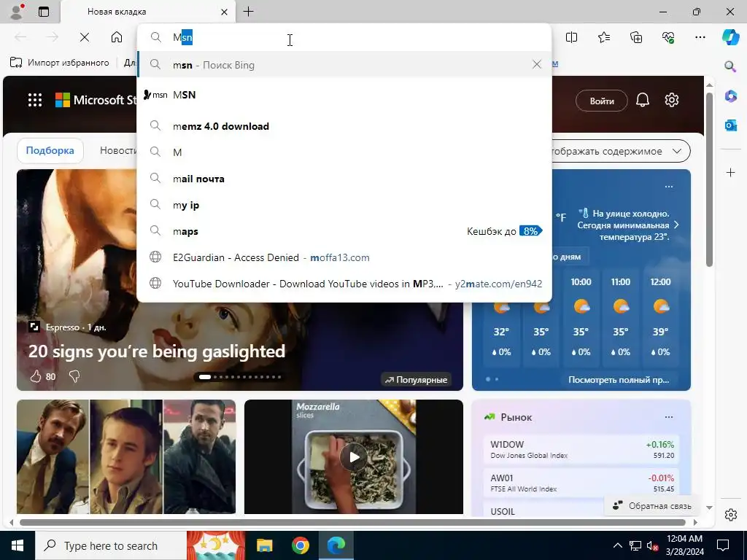Open Microsoft 365 sidebar icon

tap(730, 96)
